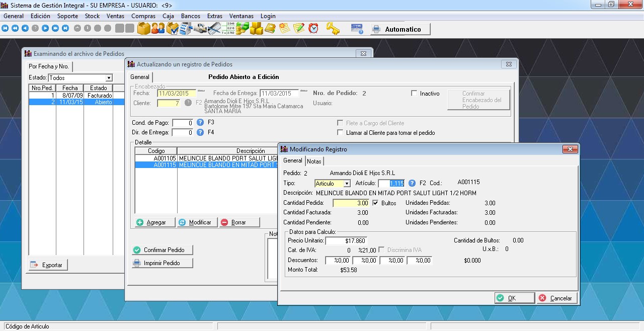Enable the Inactivo checkbox
The width and height of the screenshot is (644, 331).
414,94
